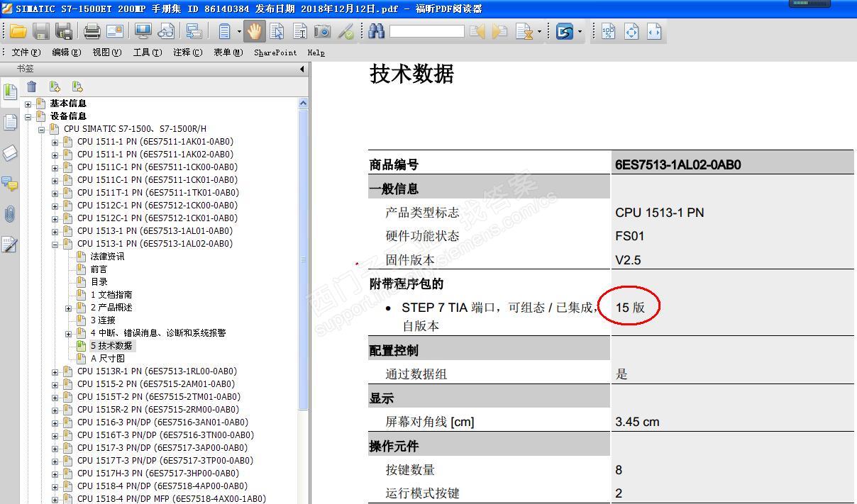Click the Actual Size 100% icon
The image size is (857, 504).
click(609, 31)
